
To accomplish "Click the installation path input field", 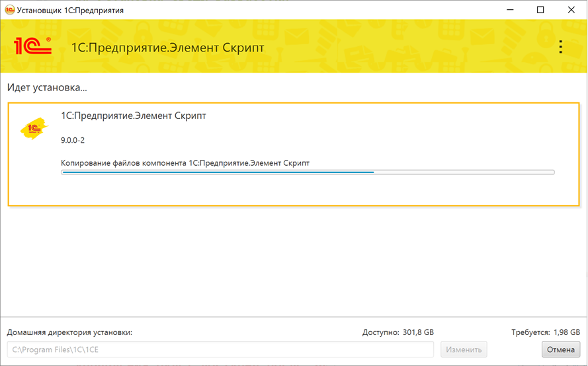I will 220,349.
